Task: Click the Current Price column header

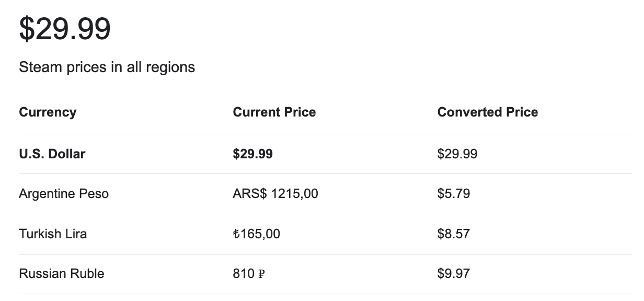Action: (x=274, y=112)
